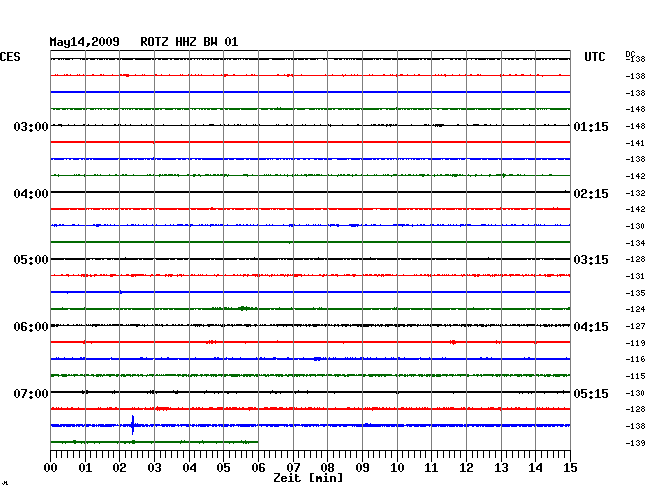Click the 09 minute label on Zeit axis
650x494 pixels.
point(362,467)
